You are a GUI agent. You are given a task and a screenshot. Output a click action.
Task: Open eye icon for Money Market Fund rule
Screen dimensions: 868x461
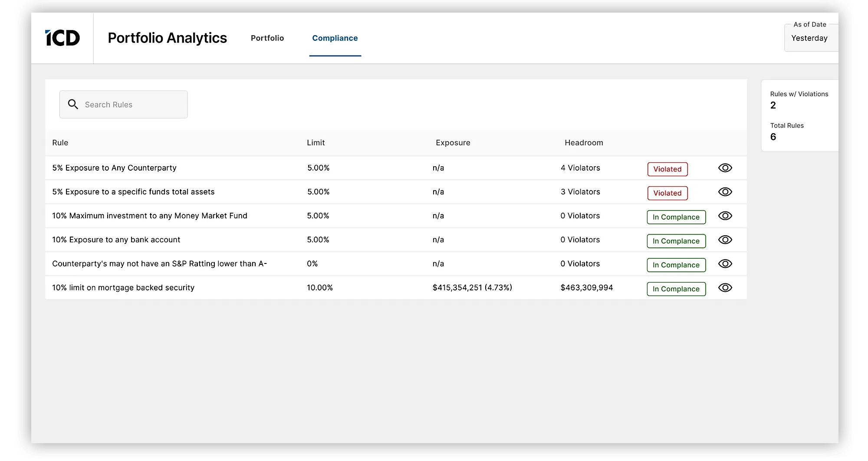pos(725,216)
